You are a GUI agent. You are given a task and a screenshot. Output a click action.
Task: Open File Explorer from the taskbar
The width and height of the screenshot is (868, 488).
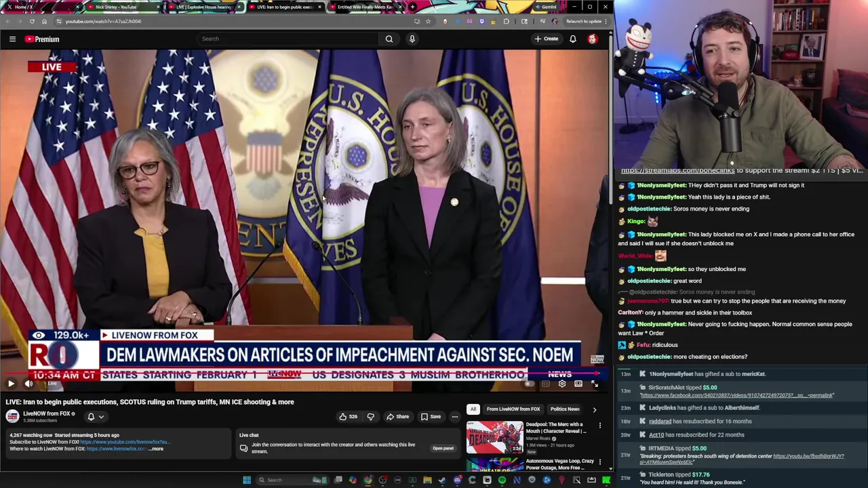click(x=427, y=480)
